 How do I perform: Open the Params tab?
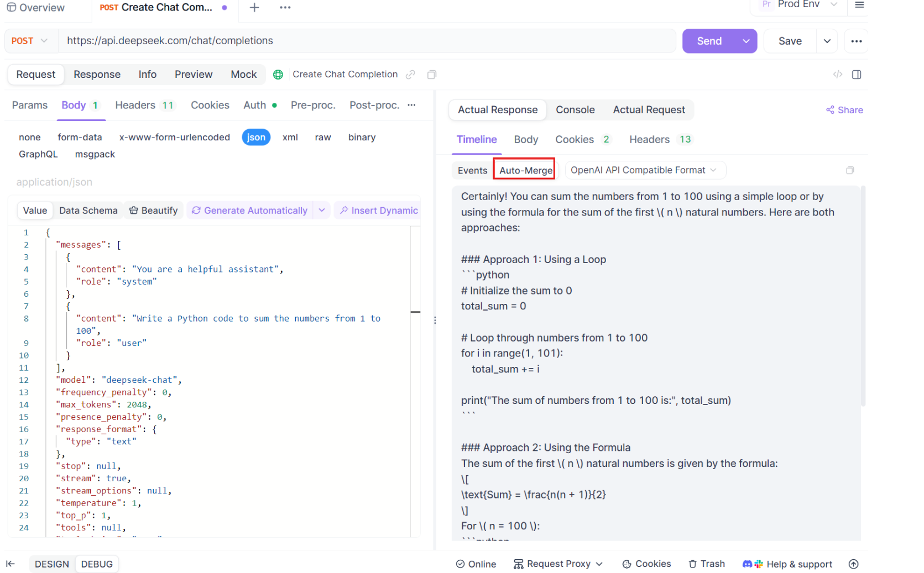(x=30, y=105)
